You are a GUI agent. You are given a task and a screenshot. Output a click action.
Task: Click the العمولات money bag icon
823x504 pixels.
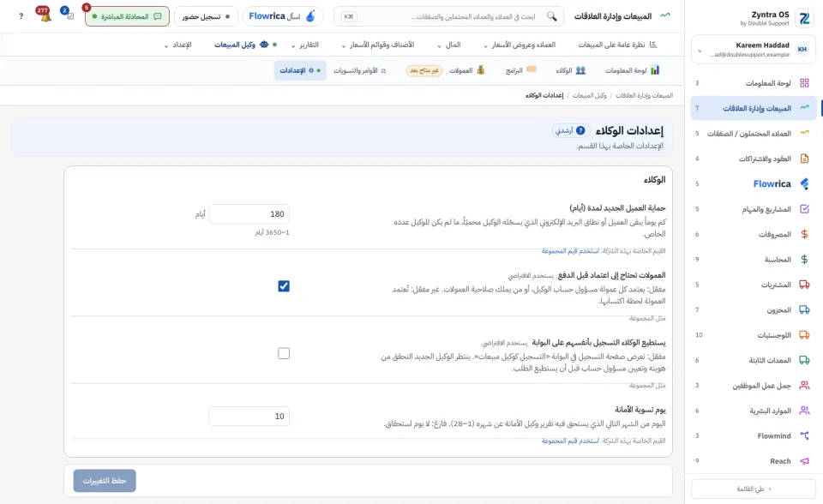pyautogui.click(x=481, y=70)
